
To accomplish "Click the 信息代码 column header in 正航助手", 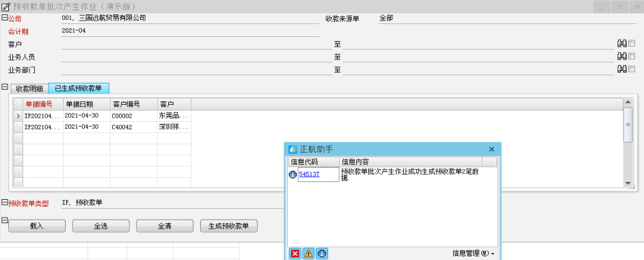I will (313, 162).
